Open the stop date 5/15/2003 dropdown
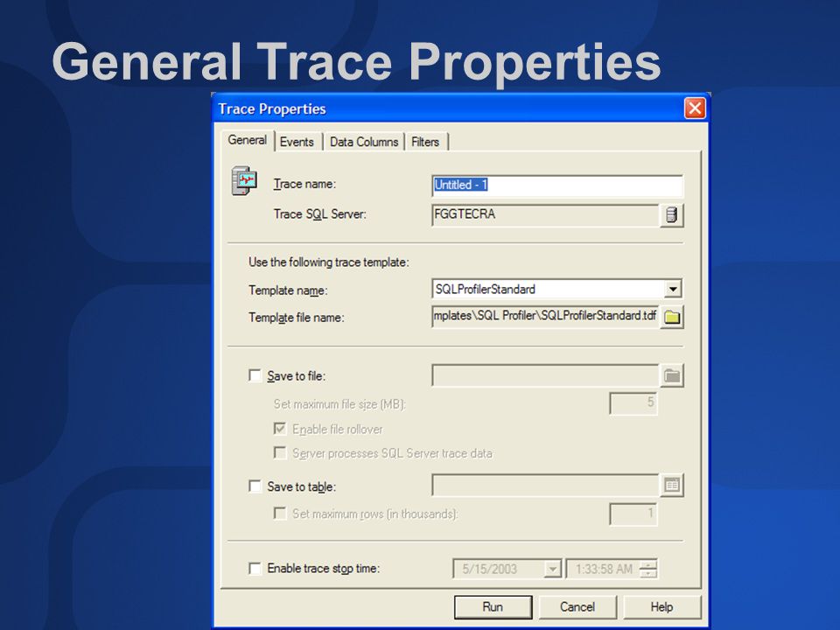The image size is (840, 630). coord(552,569)
